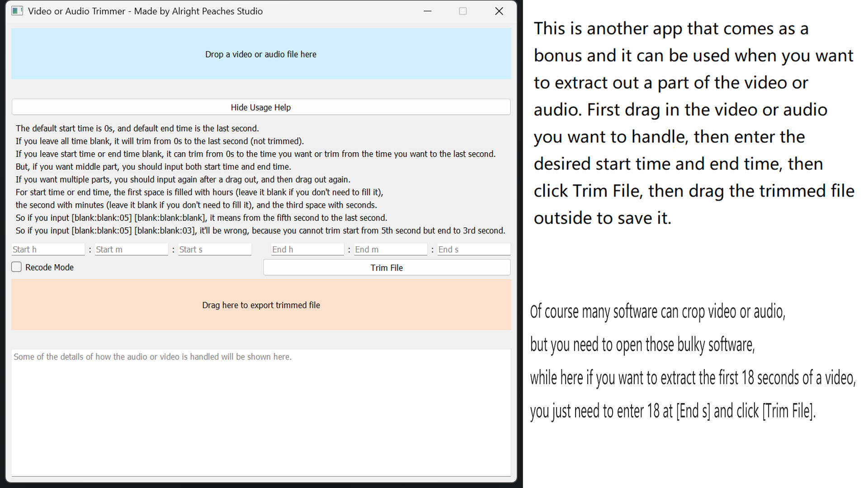This screenshot has height=488, width=868.
Task: Click the app icon in the title bar
Action: [18, 11]
